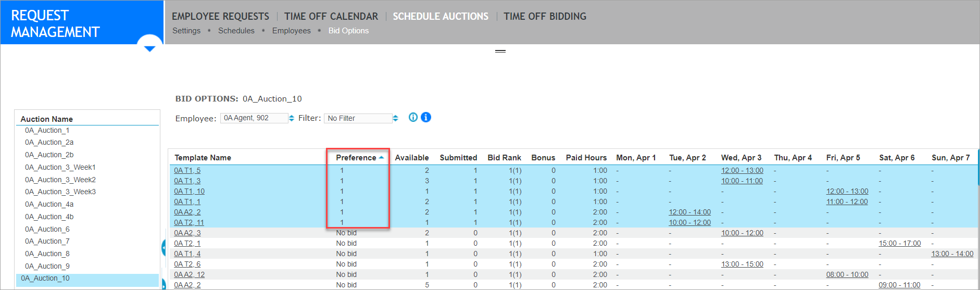
Task: Sort by the Available column header
Action: pyautogui.click(x=412, y=157)
